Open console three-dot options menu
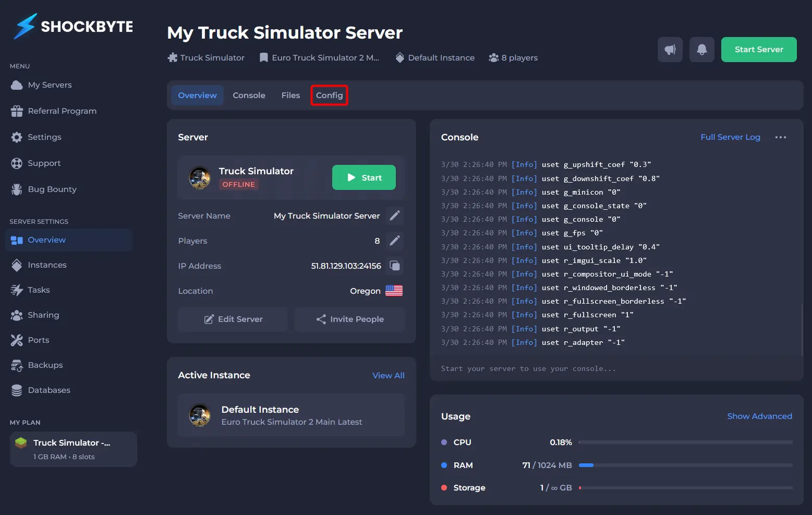 tap(781, 137)
